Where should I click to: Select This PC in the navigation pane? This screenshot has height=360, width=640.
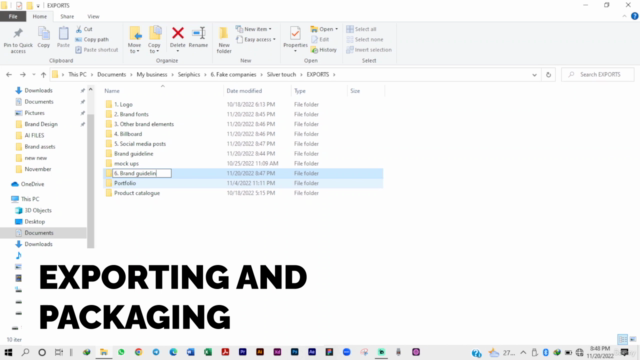pyautogui.click(x=30, y=199)
